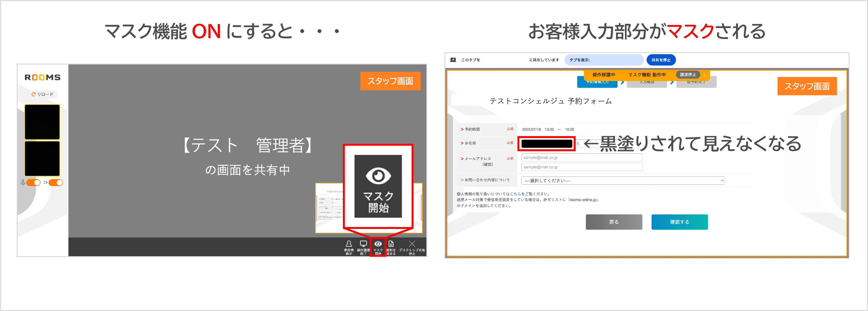Click the ROOMS logo
The width and height of the screenshot is (868, 311).
click(x=43, y=77)
